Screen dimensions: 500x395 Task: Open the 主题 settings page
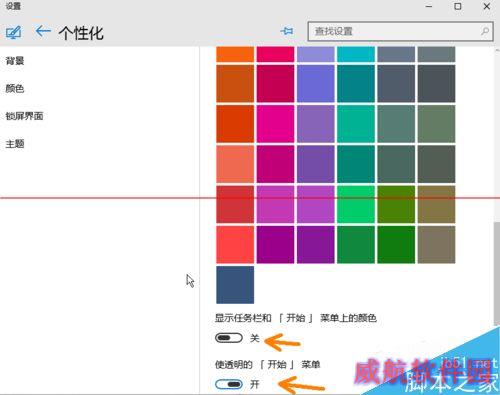[15, 144]
